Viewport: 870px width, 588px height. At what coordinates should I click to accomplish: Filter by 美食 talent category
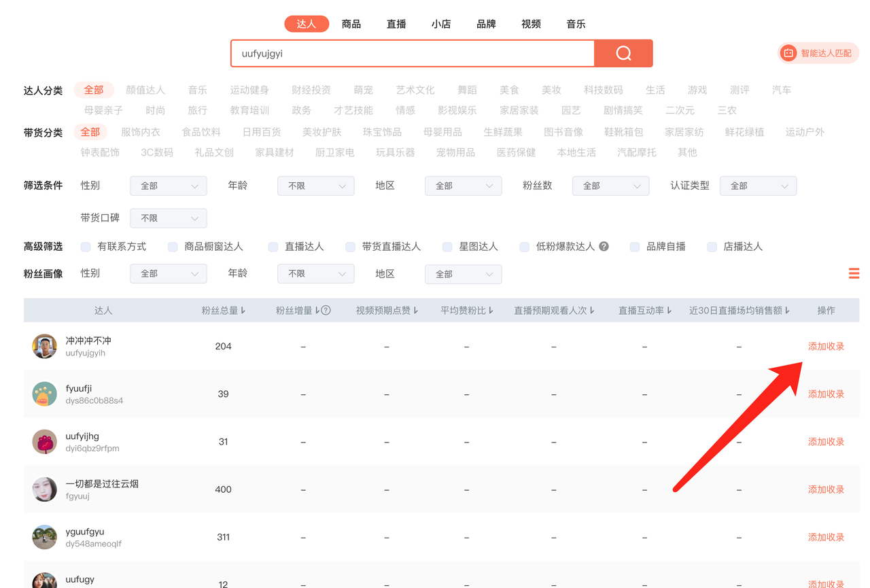[509, 90]
